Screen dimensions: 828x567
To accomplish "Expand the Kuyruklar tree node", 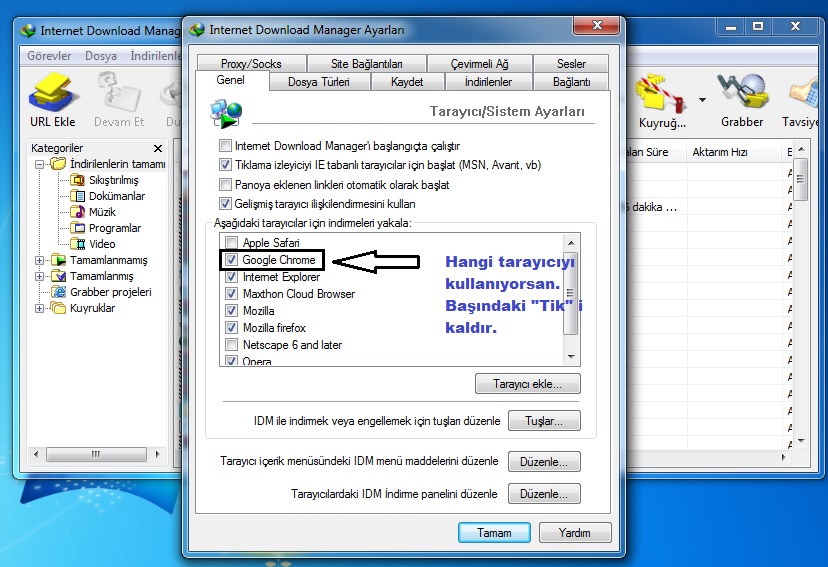I will 40,308.
